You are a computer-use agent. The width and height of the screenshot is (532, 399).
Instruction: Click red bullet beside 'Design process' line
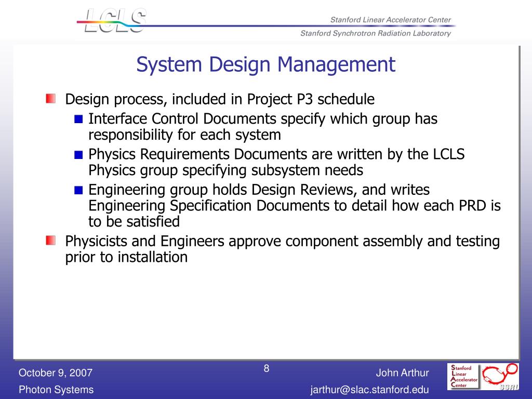tap(50, 99)
